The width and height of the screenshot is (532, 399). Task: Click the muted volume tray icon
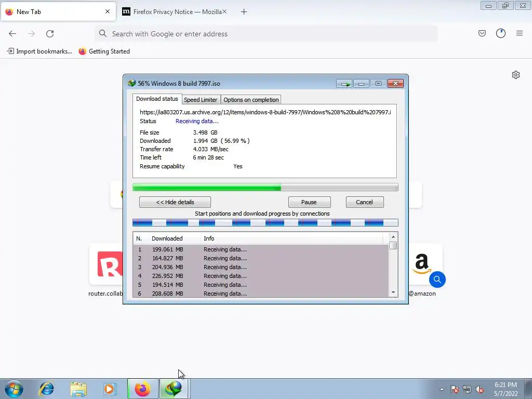coord(480,389)
